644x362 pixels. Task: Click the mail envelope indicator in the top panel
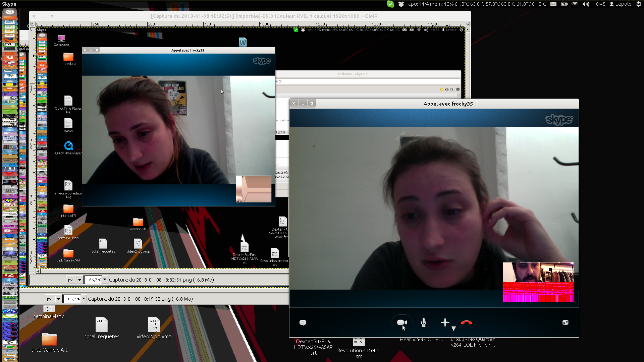point(553,4)
